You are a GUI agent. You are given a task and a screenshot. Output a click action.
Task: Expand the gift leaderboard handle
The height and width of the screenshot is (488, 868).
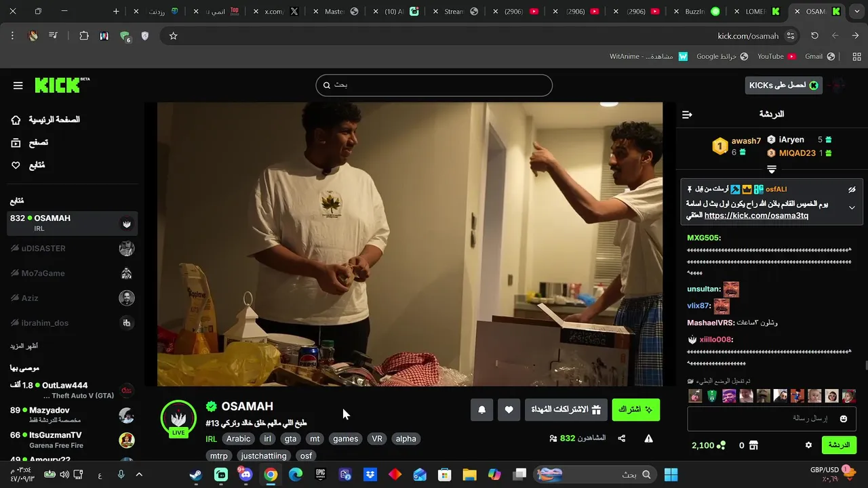click(x=772, y=168)
